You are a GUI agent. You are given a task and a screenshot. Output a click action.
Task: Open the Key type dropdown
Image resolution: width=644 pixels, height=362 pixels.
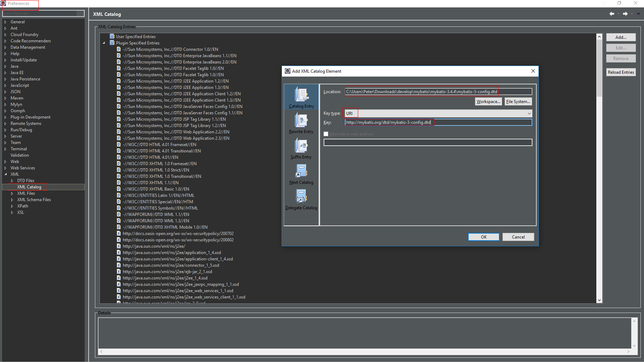529,113
